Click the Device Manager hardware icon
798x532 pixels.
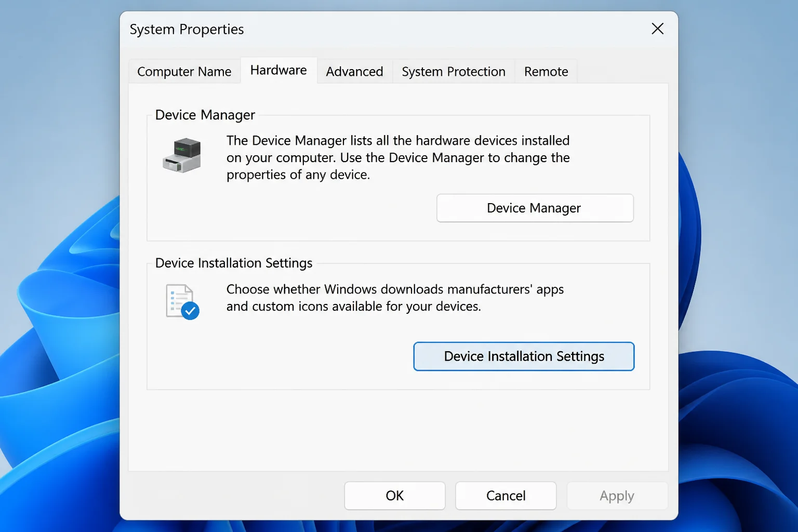click(x=182, y=155)
